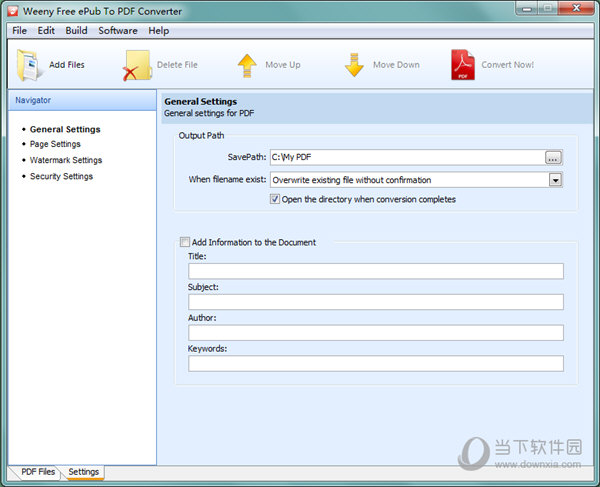The width and height of the screenshot is (600, 487).
Task: Click the Add Files label
Action: [x=67, y=65]
